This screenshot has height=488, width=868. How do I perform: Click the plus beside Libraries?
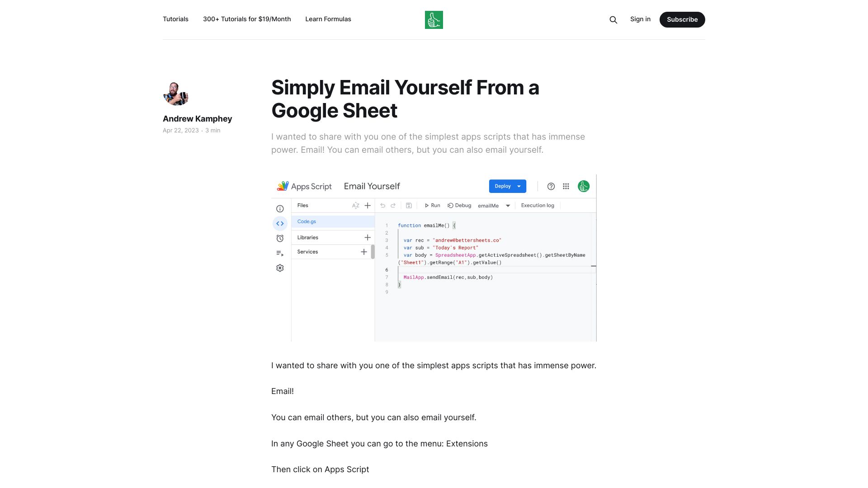(368, 237)
